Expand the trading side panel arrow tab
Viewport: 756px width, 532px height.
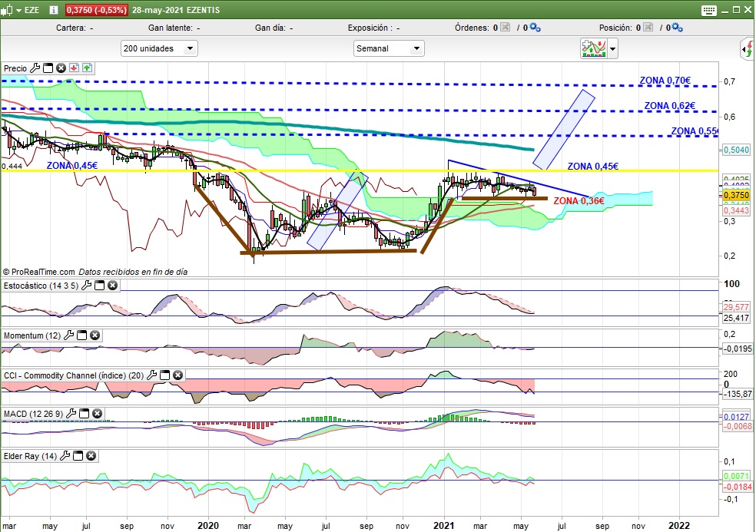pos(747,49)
